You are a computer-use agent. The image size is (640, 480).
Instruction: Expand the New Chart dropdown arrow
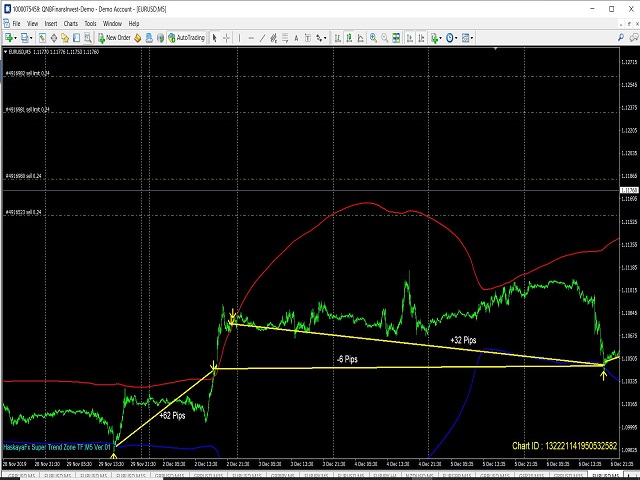(16, 38)
